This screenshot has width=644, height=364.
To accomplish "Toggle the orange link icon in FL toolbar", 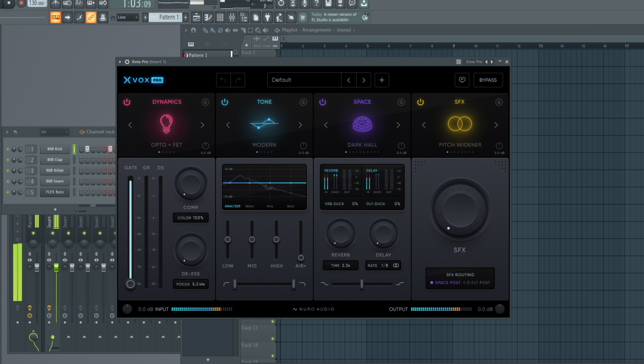I will pos(91,17).
